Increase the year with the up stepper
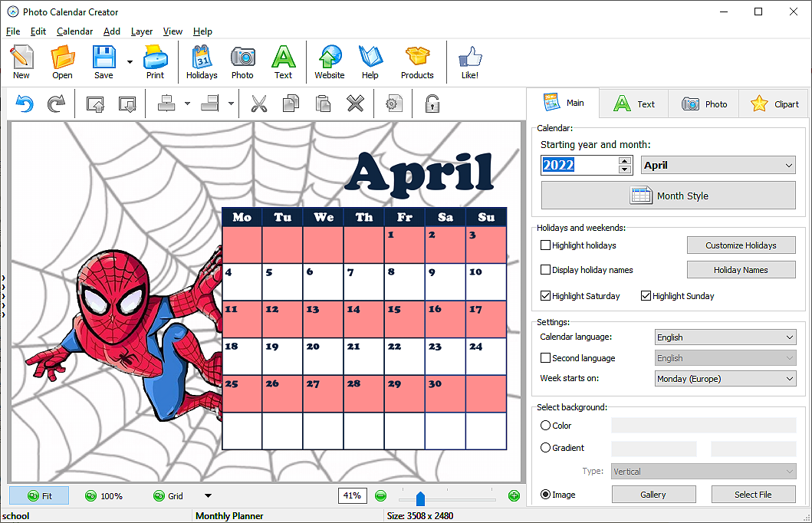 625,160
